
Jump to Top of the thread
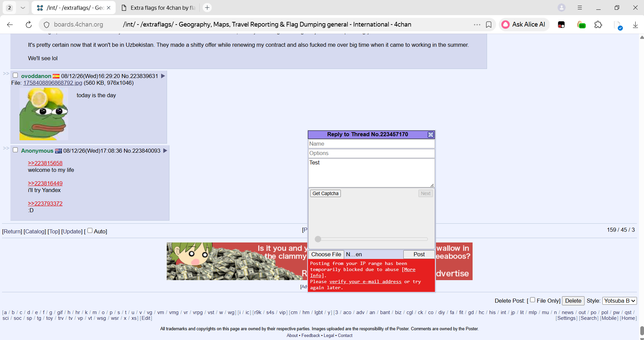tap(53, 231)
